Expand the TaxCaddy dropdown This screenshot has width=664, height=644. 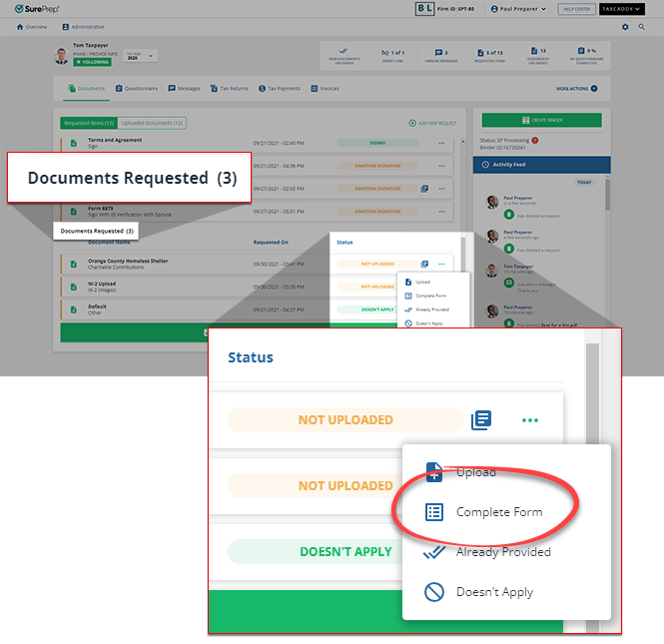tap(621, 9)
